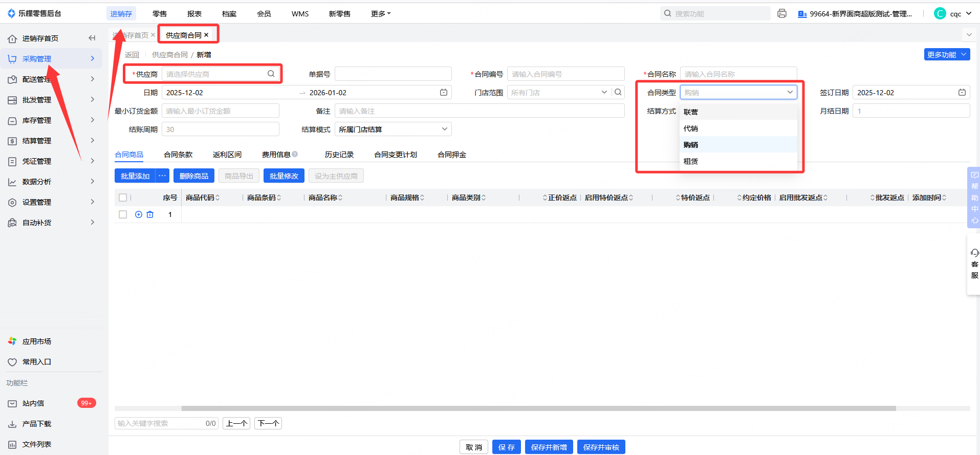Select 租赁 contract type option
Viewport: 980px width, 455px height.
[738, 161]
